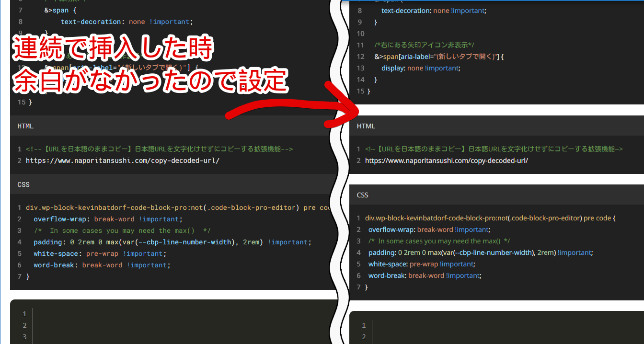
Task: Click the div.wp-block-kevinbatdorf selector in the left sample
Action: [178, 207]
